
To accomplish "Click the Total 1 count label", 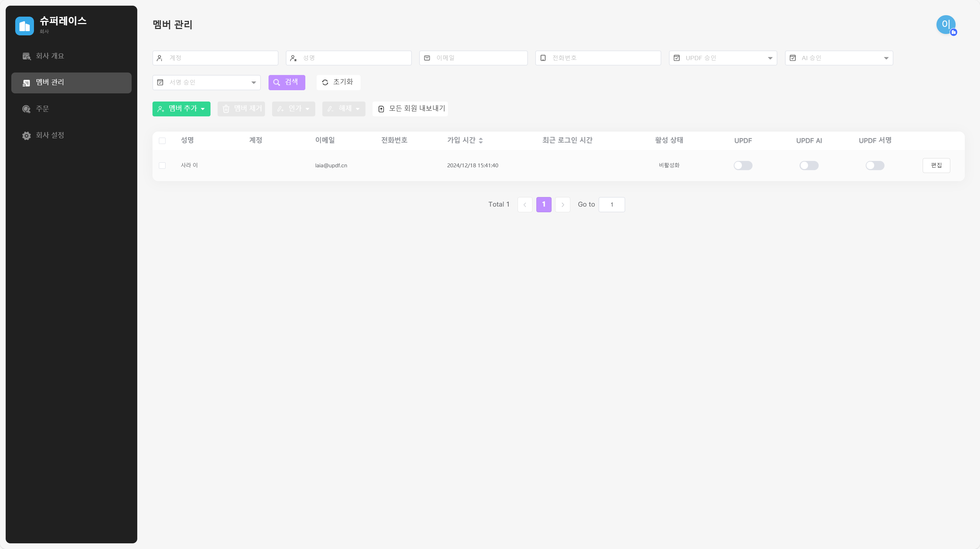I will [x=499, y=205].
